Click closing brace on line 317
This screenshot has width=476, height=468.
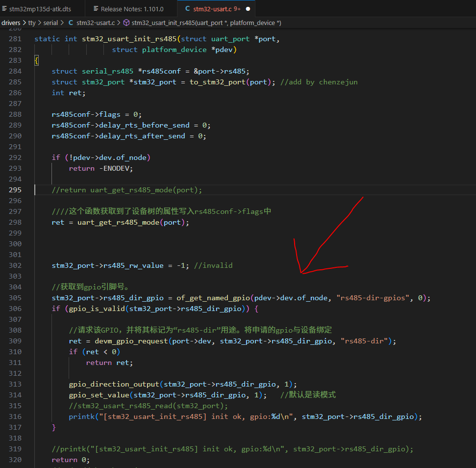(54, 427)
